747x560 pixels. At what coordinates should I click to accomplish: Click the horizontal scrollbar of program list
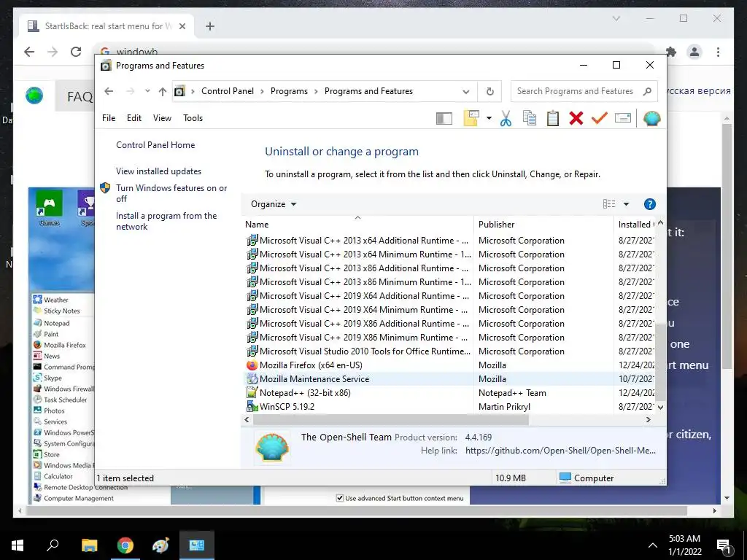(x=391, y=420)
